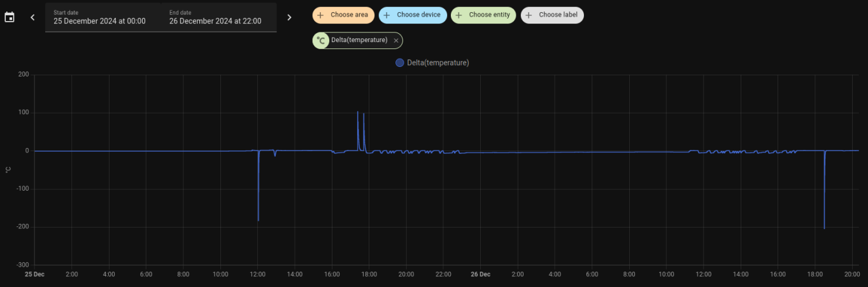
Task: Go to previous date range with left chevron
Action: 32,17
